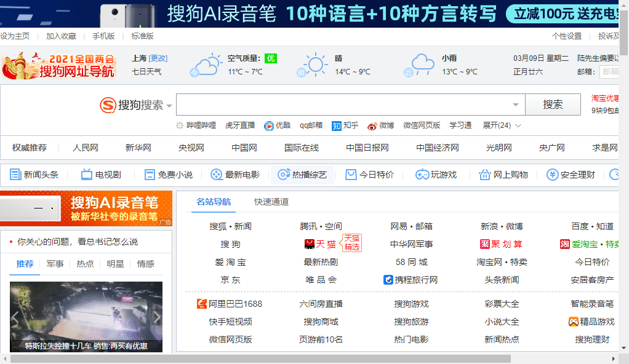Expand the 展开(24) quick links list

click(502, 125)
